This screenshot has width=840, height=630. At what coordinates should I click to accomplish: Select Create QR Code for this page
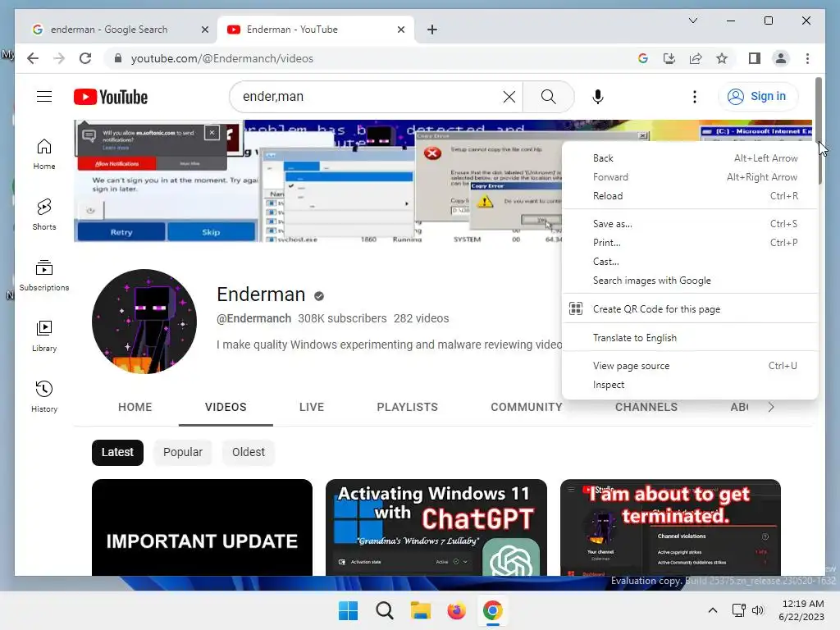[x=690, y=309]
